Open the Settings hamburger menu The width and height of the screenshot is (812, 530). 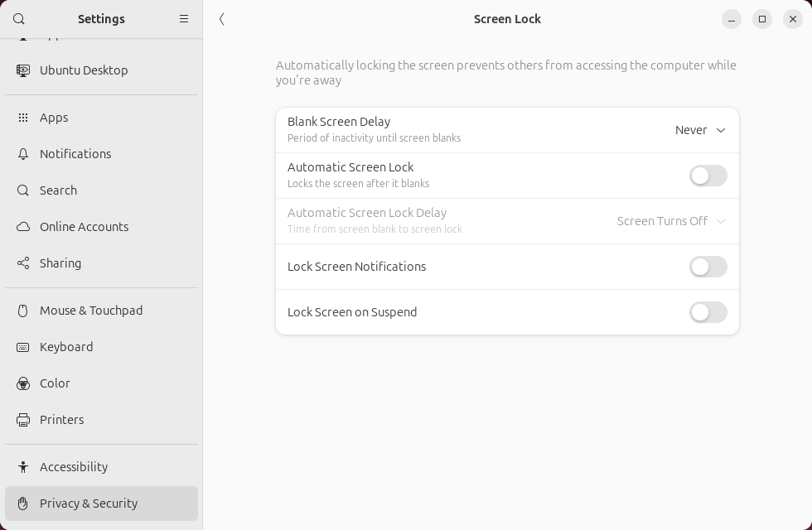tap(184, 19)
